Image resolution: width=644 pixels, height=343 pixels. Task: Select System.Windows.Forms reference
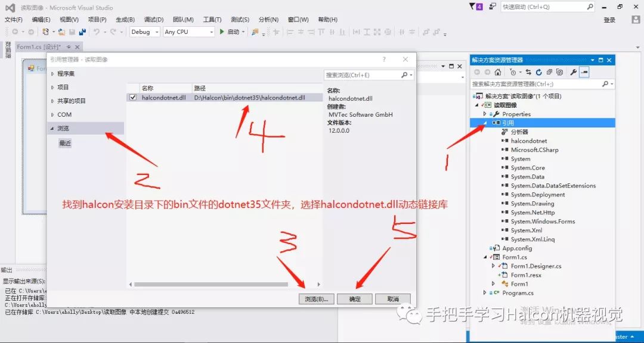[x=543, y=221]
